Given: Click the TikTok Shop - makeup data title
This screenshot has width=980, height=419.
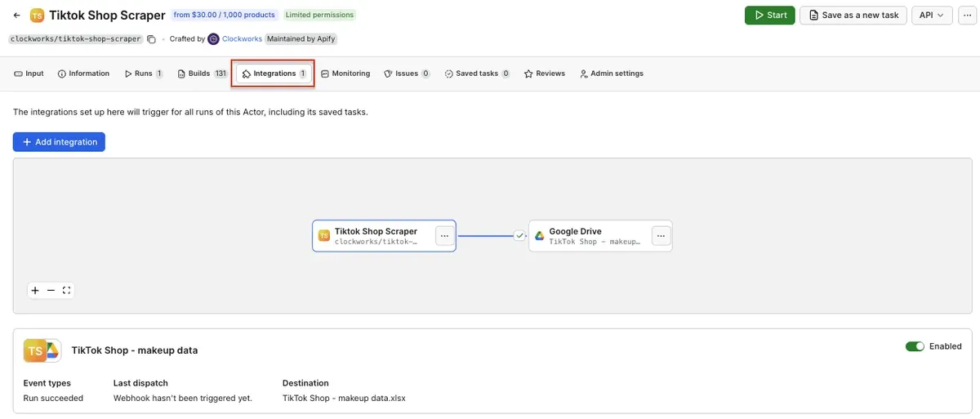Looking at the screenshot, I should [x=135, y=350].
